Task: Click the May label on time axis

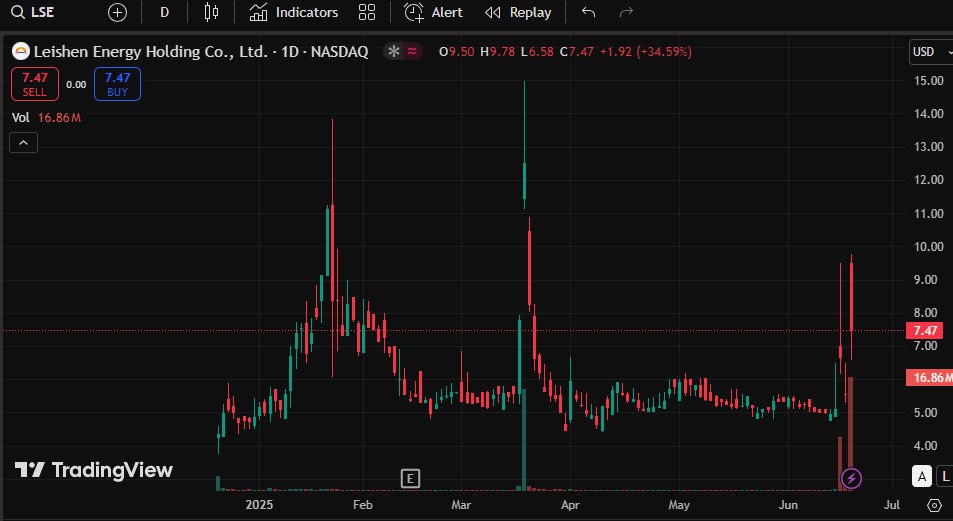Action: [x=679, y=505]
